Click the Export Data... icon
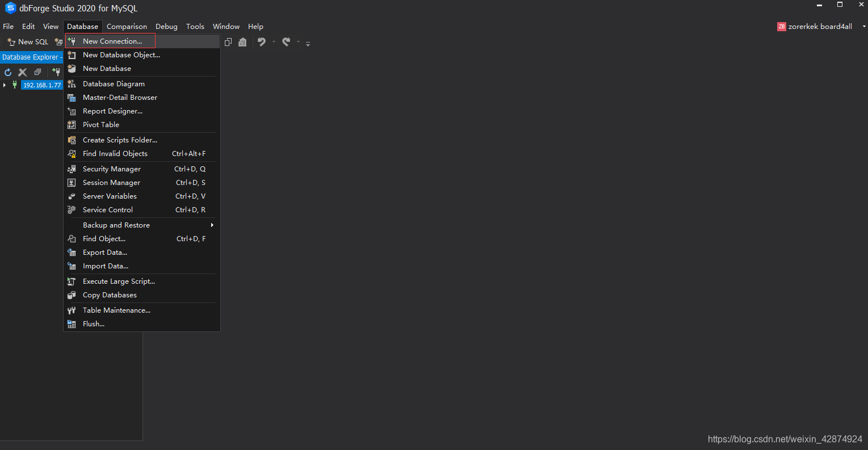868x450 pixels. [72, 253]
